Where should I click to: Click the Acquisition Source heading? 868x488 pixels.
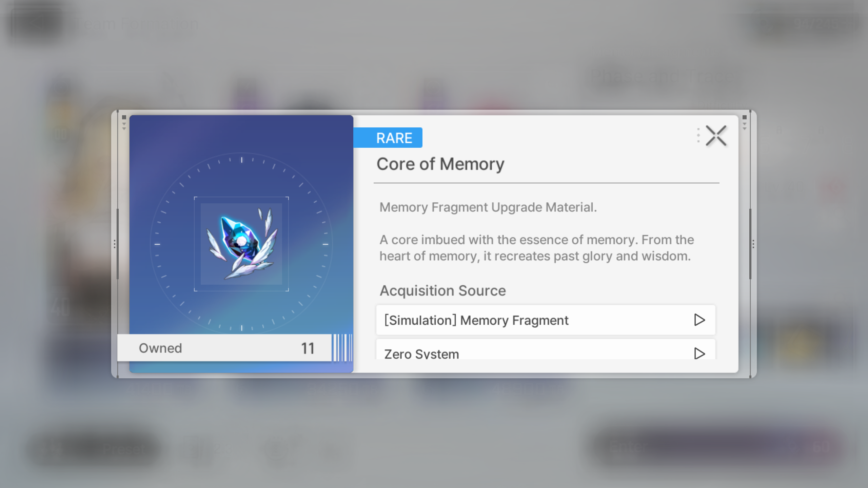[x=442, y=291]
